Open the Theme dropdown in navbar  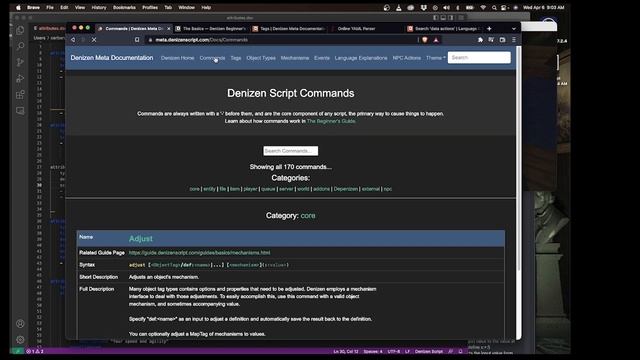[x=436, y=58]
